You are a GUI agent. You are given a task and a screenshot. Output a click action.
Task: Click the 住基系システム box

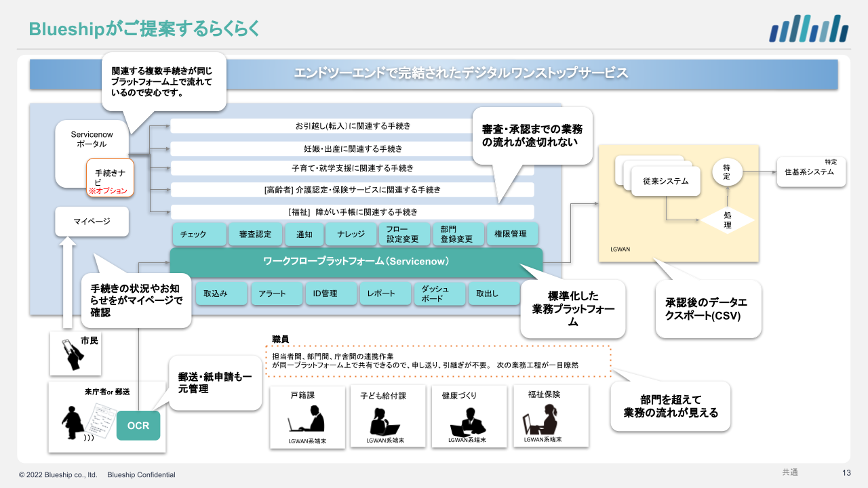coord(811,172)
